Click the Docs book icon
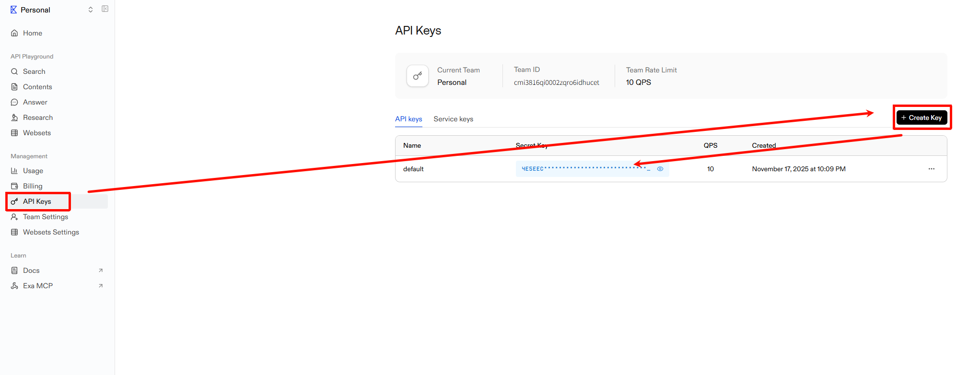 14,270
